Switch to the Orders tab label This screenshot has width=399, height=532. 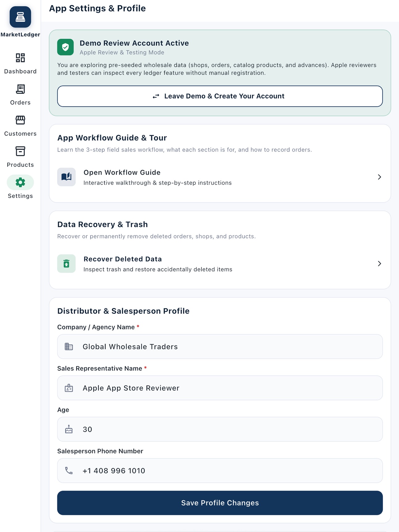tap(20, 102)
